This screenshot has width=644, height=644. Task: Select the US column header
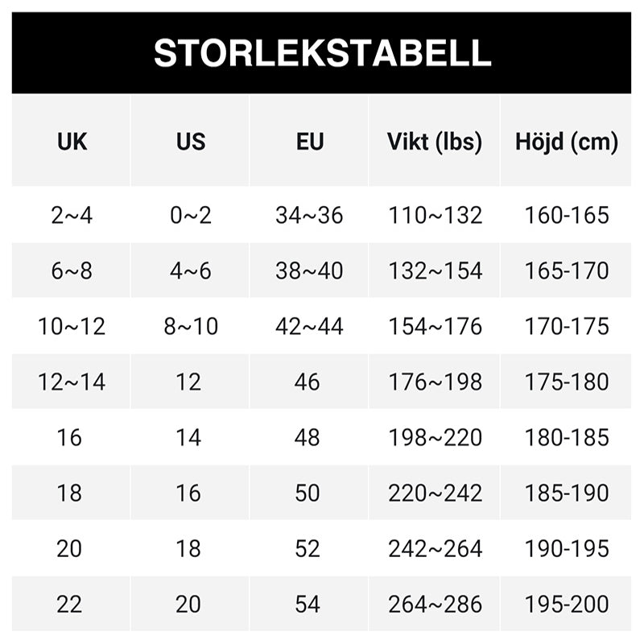pyautogui.click(x=190, y=141)
